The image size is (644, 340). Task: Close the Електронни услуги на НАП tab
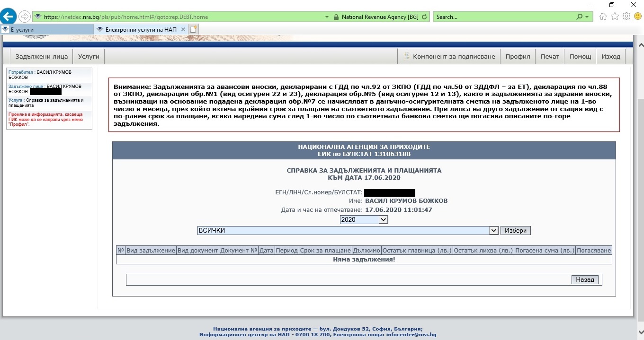click(183, 29)
